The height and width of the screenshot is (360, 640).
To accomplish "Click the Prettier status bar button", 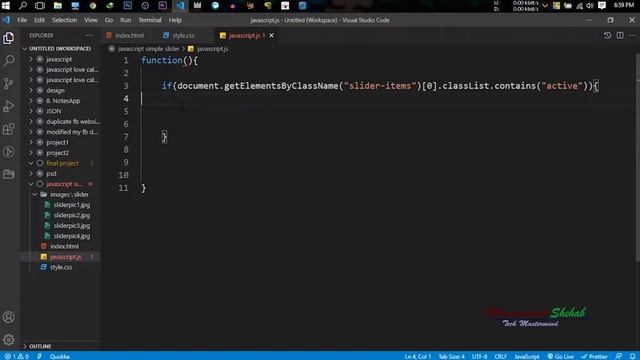I will pos(594,356).
